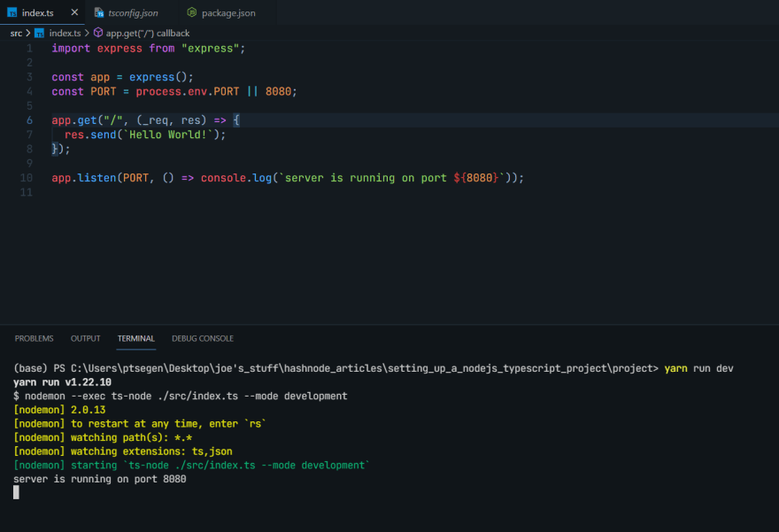Click the package.json node icon
Screen dimensions: 779x532
(x=192, y=12)
